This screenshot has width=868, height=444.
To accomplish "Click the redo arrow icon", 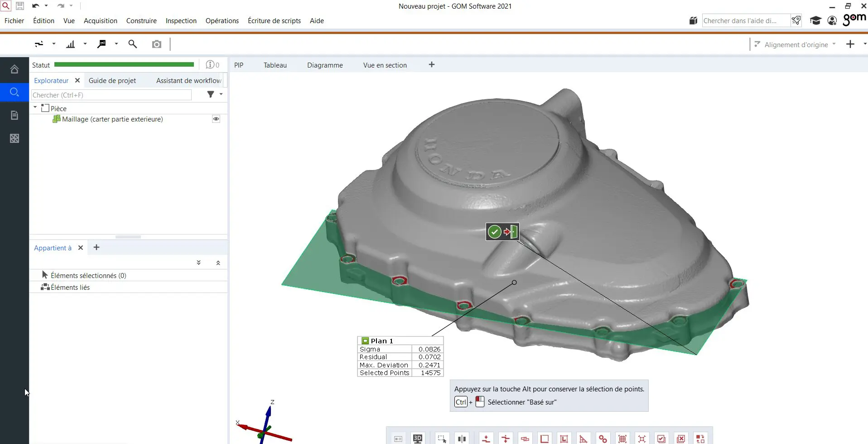I will pos(60,6).
